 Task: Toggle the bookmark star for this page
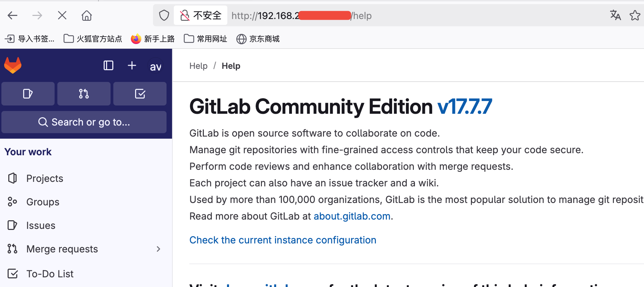tap(635, 16)
